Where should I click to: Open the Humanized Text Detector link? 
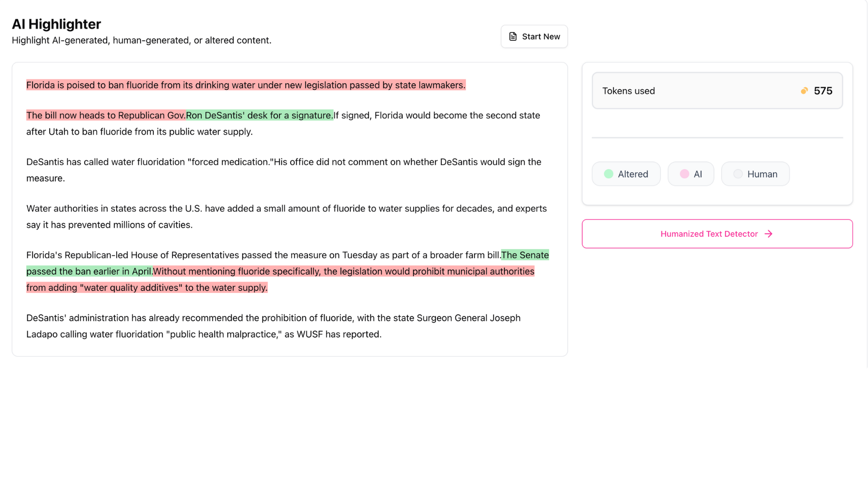tap(709, 234)
